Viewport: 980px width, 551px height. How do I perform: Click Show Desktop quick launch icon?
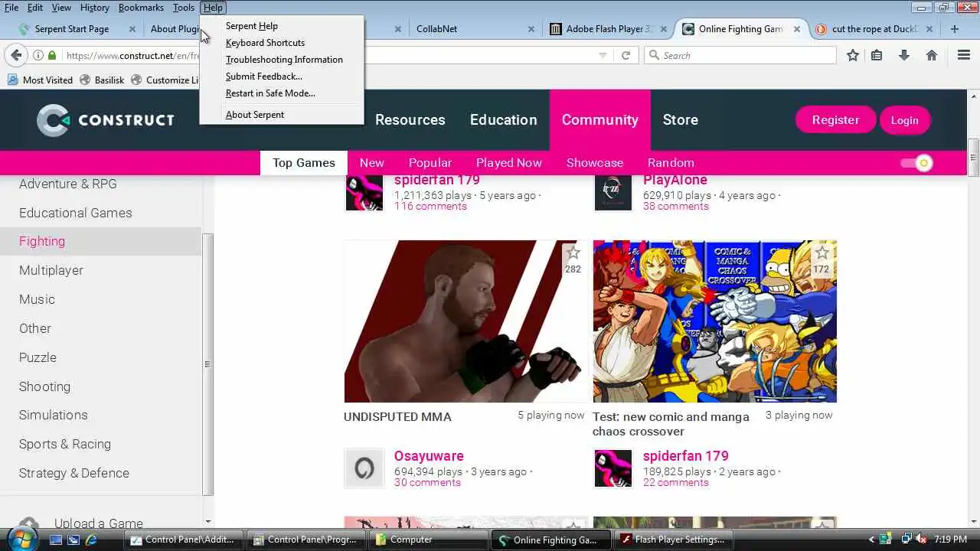click(x=55, y=540)
